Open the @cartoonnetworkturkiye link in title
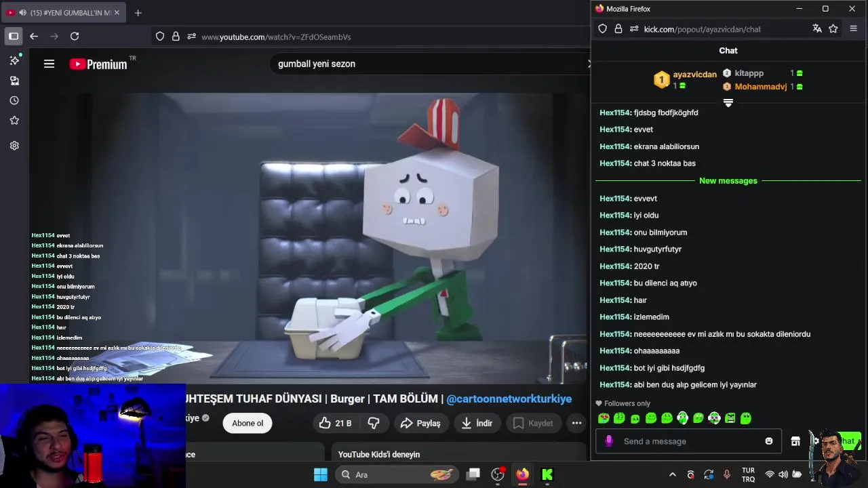Viewport: 868px width, 488px height. pyautogui.click(x=509, y=399)
